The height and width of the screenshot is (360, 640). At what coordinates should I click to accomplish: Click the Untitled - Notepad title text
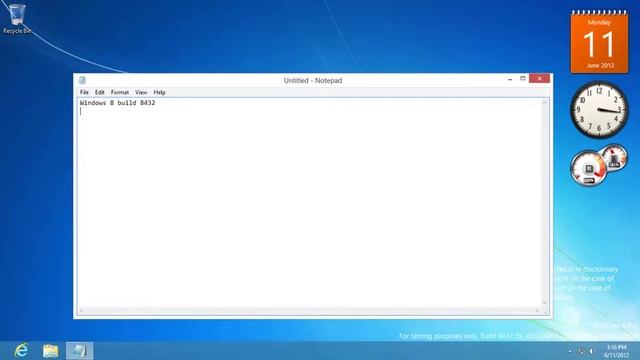click(313, 80)
